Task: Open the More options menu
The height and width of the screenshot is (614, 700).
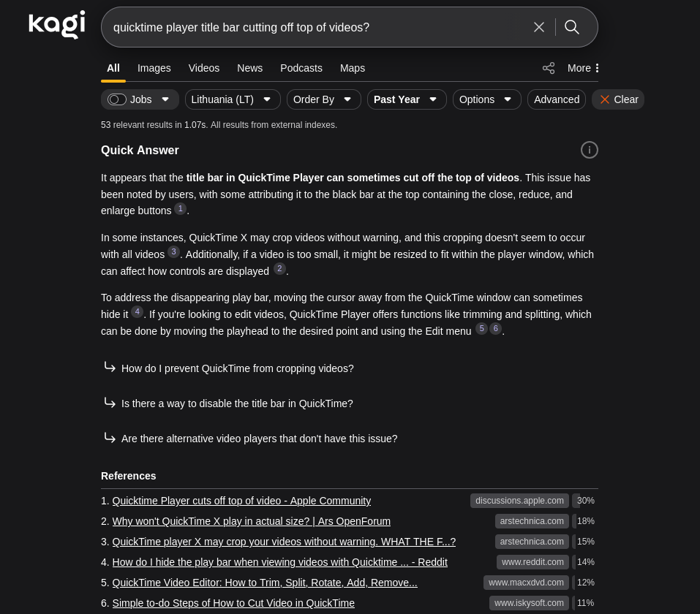Action: [x=583, y=68]
